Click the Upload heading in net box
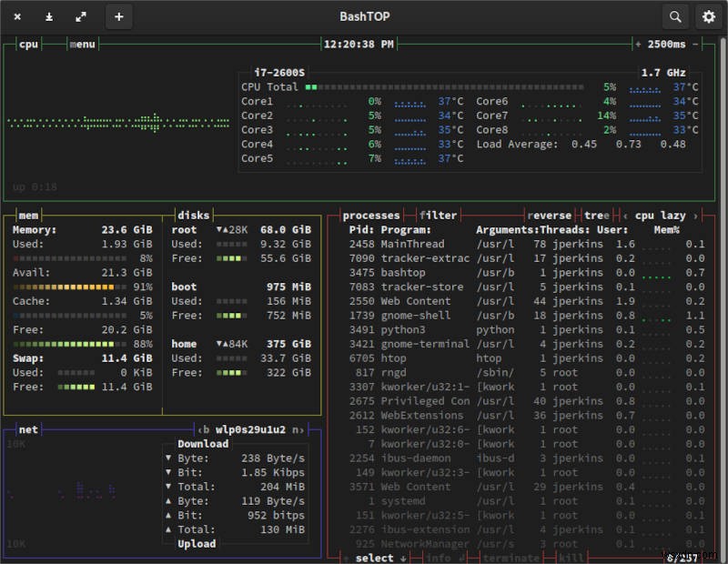Image resolution: width=728 pixels, height=564 pixels. (x=197, y=544)
